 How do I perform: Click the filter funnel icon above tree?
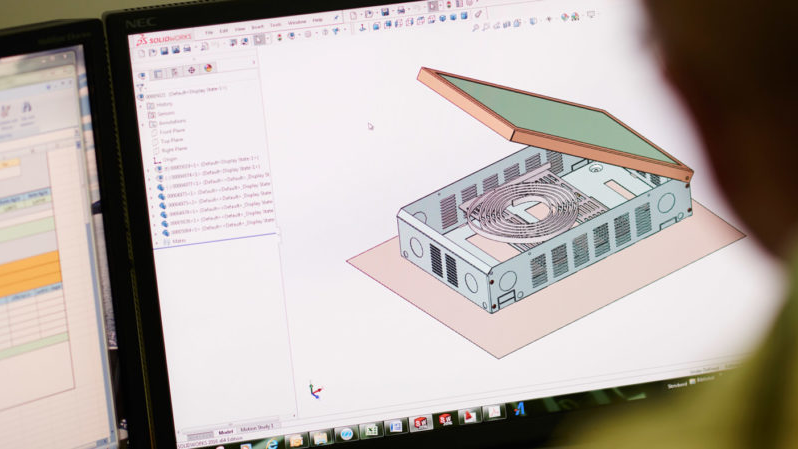pos(140,88)
